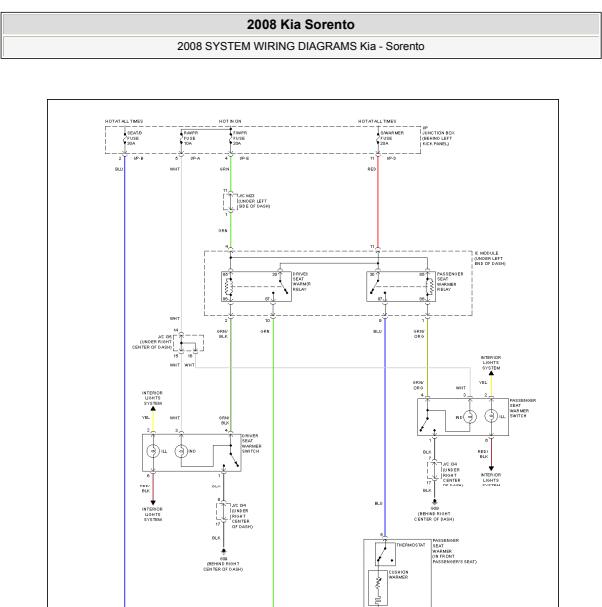Click the passenger switch "ILL" lamp label

pyautogui.click(x=502, y=417)
